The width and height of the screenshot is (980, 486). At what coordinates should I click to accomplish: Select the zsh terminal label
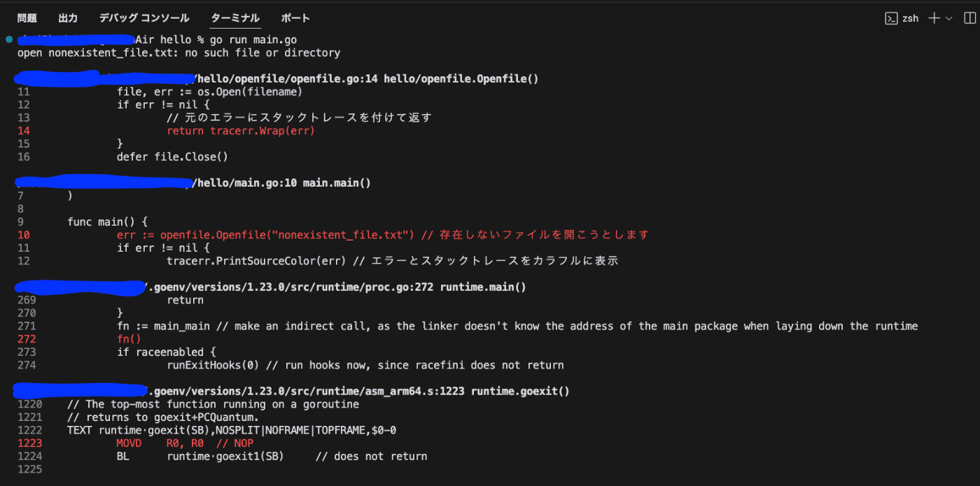coord(910,18)
